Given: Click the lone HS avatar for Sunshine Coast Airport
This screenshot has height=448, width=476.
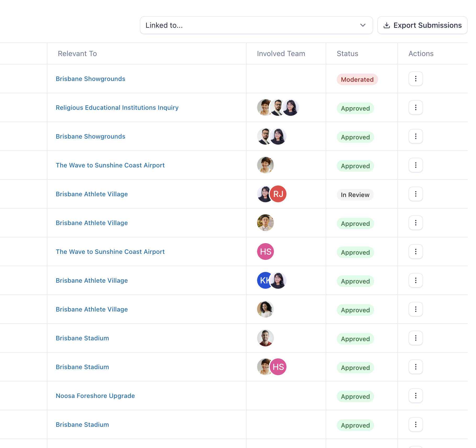Looking at the screenshot, I should [x=265, y=252].
